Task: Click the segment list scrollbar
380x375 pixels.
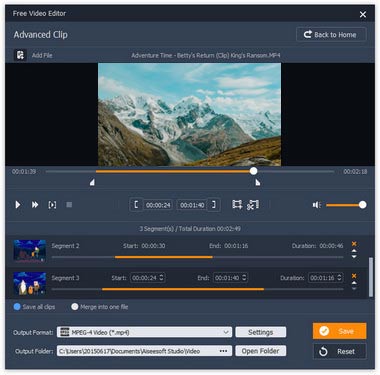Action: (371, 277)
